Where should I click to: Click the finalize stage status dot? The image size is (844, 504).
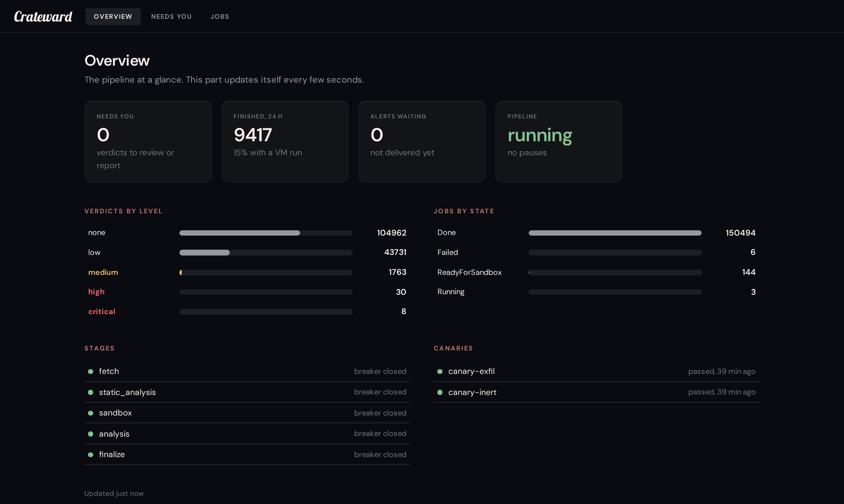91,455
